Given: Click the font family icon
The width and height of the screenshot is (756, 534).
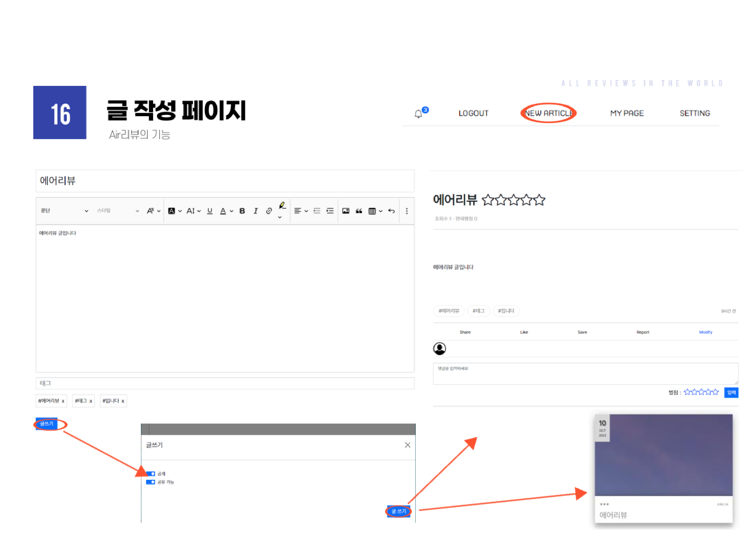Looking at the screenshot, I should point(150,211).
